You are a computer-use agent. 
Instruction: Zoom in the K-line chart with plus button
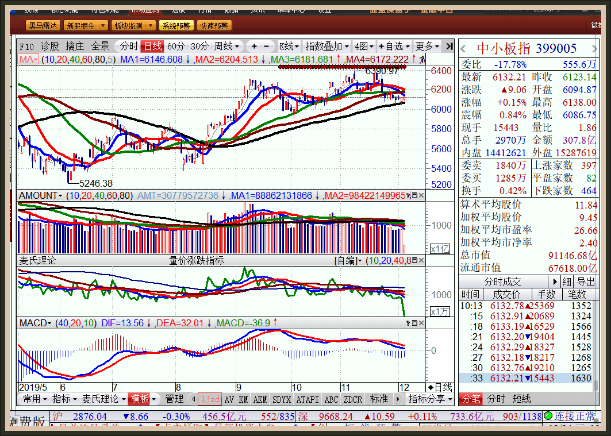click(x=254, y=46)
